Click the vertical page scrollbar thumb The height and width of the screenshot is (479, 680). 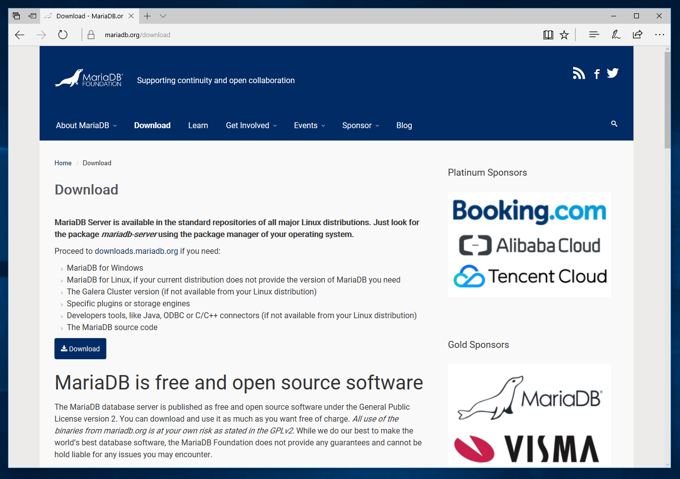point(667,101)
